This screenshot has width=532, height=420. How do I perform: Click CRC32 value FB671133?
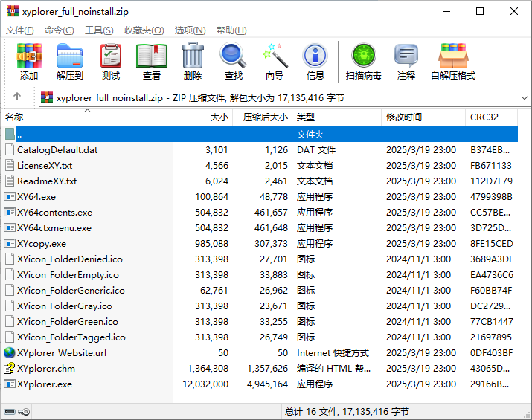(491, 166)
